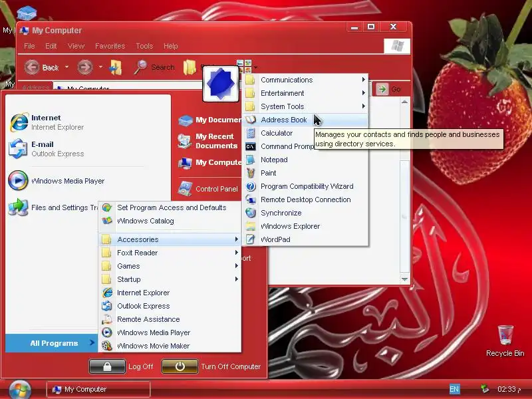Open the Favorites menu in My Computer
532x399 pixels.
pyautogui.click(x=110, y=46)
